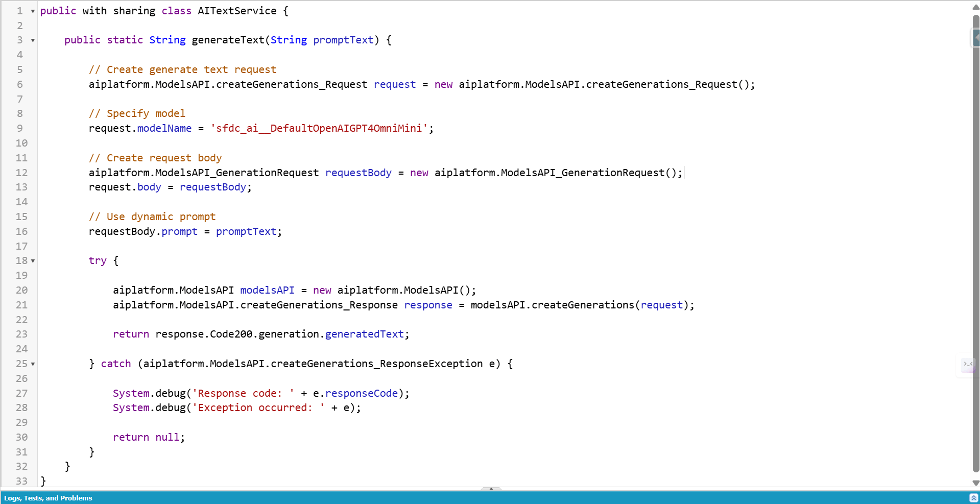Expand the Logs, Tests, and Problems panel
980x504 pixels.
coord(973,498)
